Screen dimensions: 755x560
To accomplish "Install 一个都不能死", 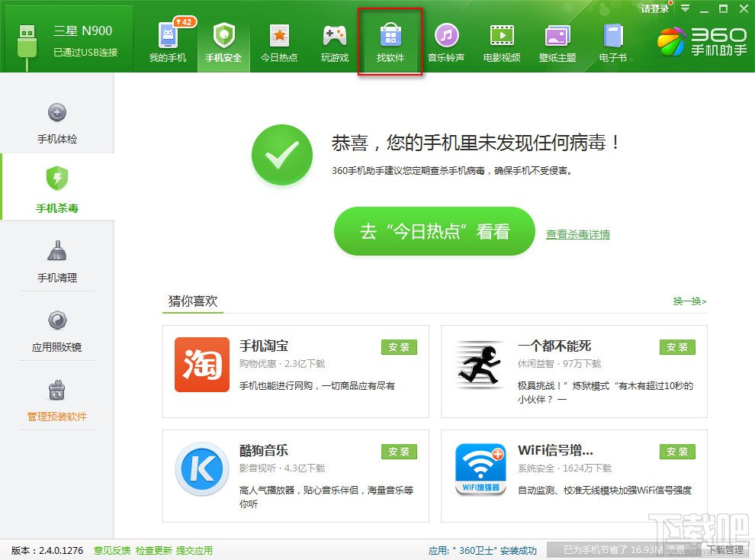I will tap(677, 346).
